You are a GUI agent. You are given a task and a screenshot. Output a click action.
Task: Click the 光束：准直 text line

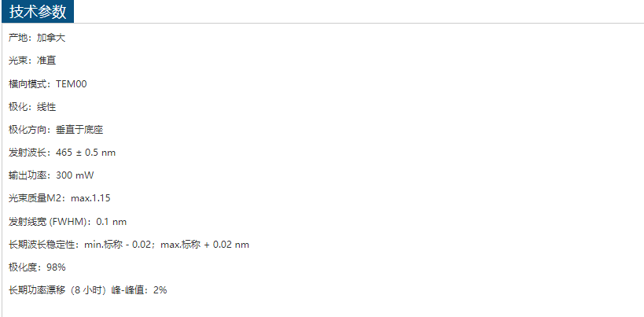click(x=32, y=61)
